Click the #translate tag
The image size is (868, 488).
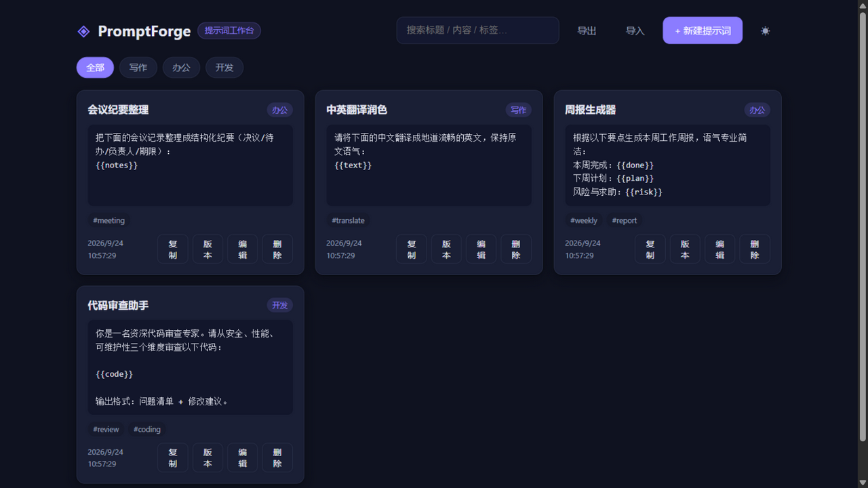(348, 220)
